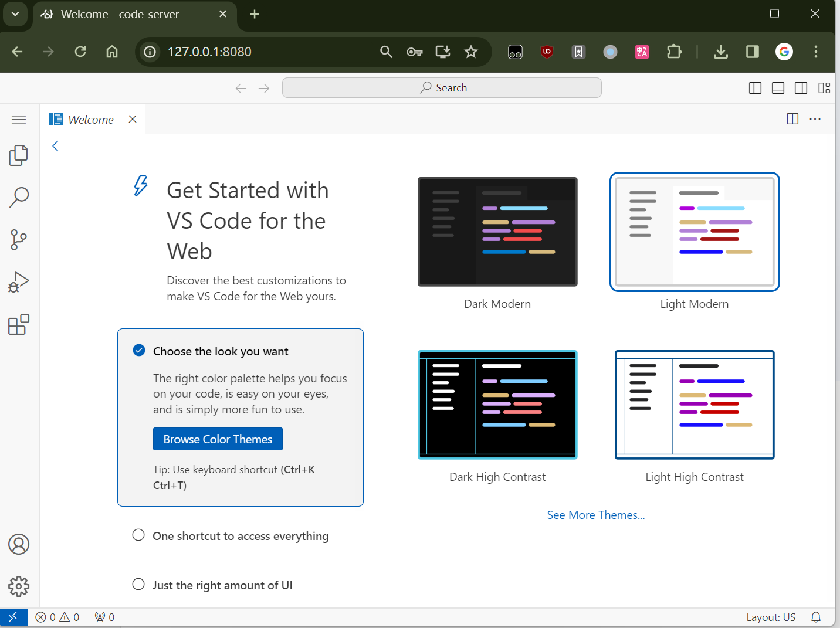Select 'One shortcut to access everything' step
The height and width of the screenshot is (628, 840).
[240, 536]
